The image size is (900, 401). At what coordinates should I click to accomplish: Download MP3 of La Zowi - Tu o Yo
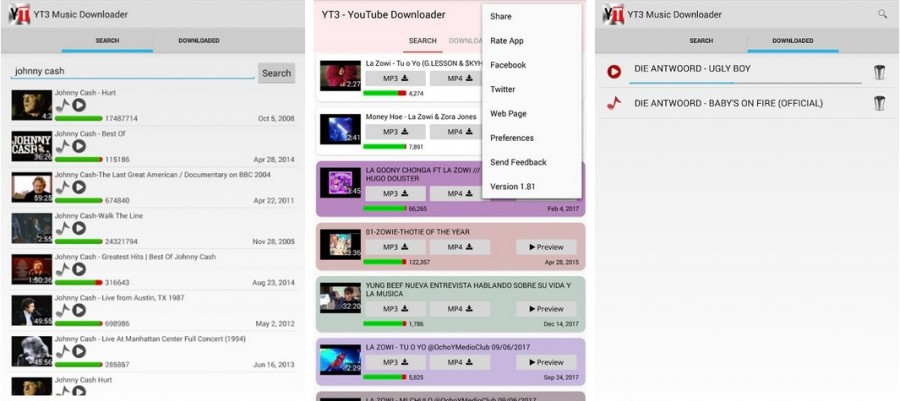[x=395, y=79]
